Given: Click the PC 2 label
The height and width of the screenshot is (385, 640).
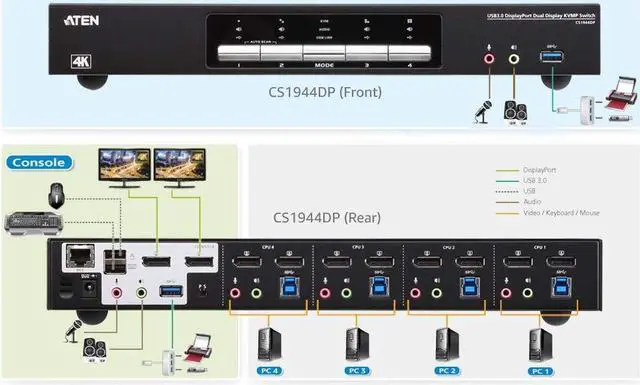Looking at the screenshot, I should pyautogui.click(x=447, y=371).
